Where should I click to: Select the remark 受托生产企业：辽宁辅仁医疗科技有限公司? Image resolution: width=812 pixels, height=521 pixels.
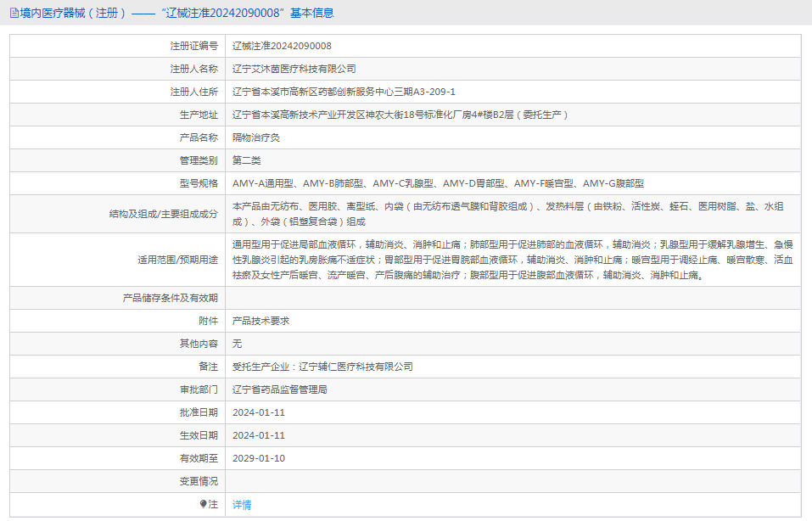pyautogui.click(x=322, y=367)
